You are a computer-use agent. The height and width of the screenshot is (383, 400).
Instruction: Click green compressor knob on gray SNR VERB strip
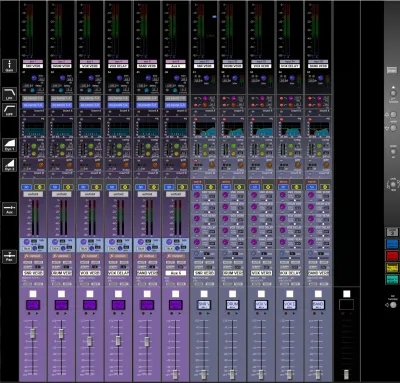point(205,147)
